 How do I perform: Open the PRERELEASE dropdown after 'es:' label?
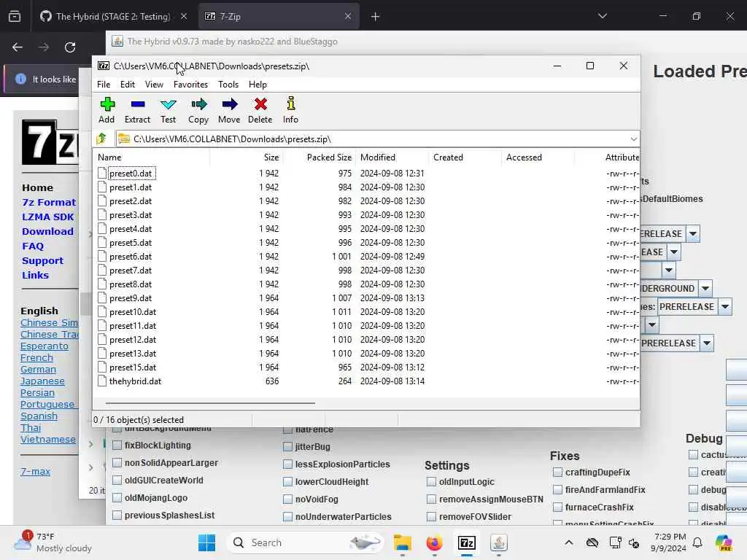tap(725, 307)
